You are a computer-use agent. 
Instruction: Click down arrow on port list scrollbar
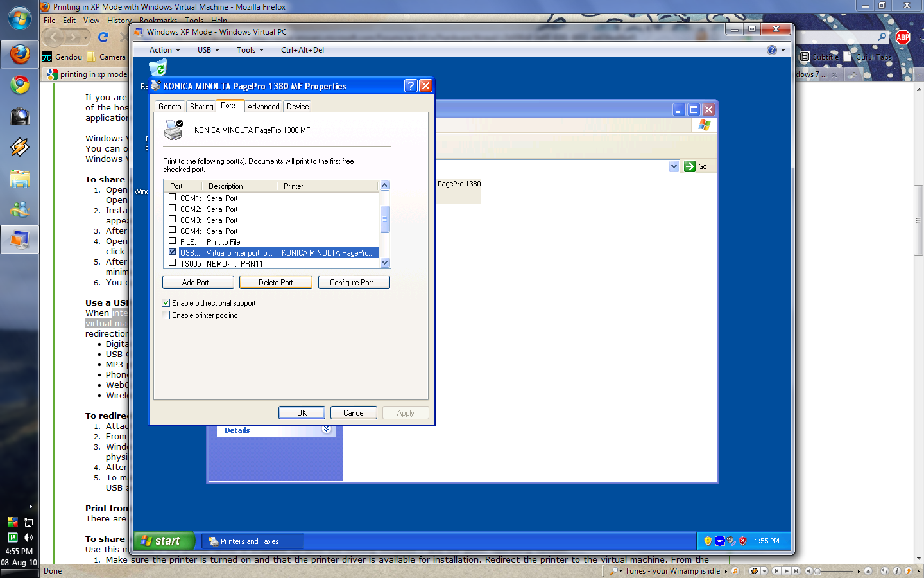tap(385, 263)
